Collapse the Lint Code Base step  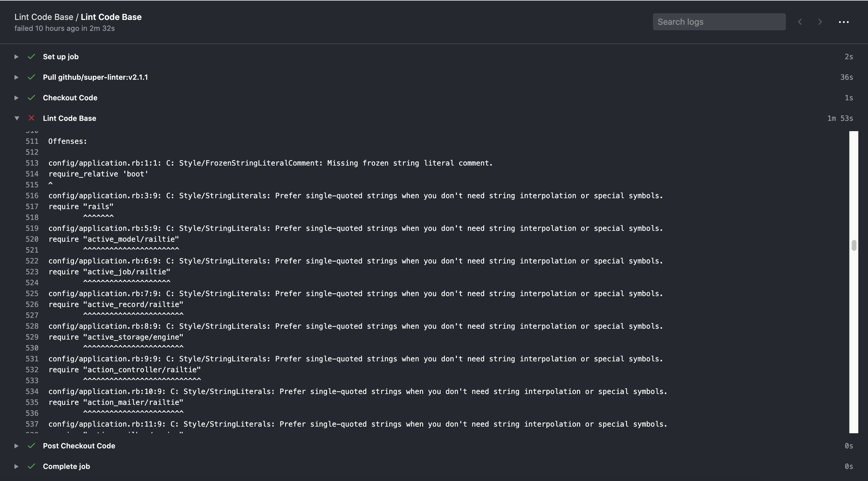click(x=17, y=118)
